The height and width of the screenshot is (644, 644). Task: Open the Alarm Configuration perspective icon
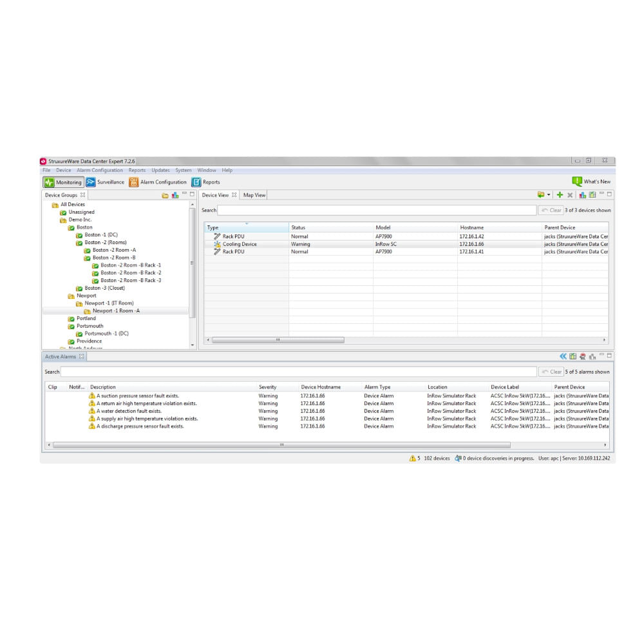click(133, 182)
